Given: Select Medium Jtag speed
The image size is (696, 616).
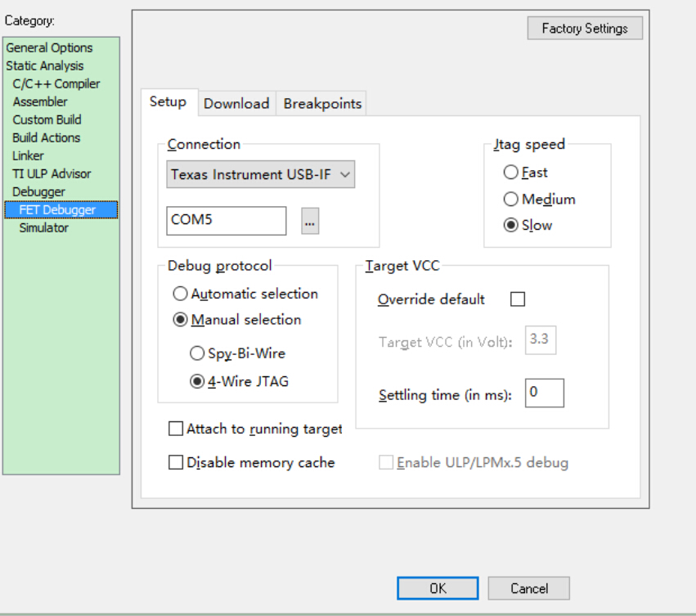Looking at the screenshot, I should [x=511, y=199].
